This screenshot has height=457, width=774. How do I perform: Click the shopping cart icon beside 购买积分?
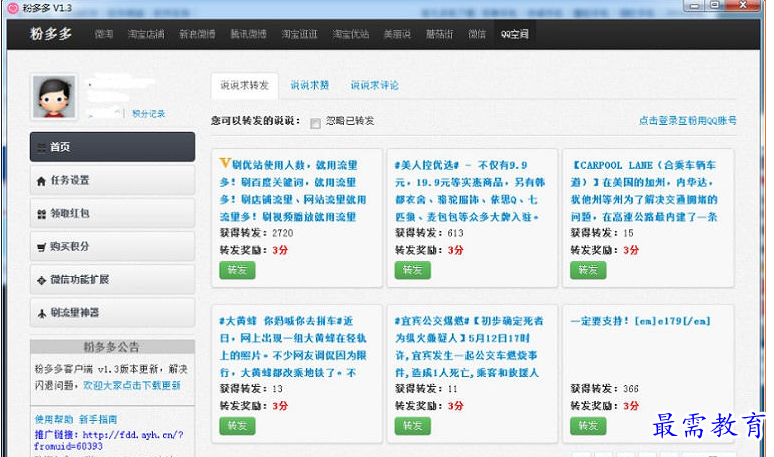point(41,247)
